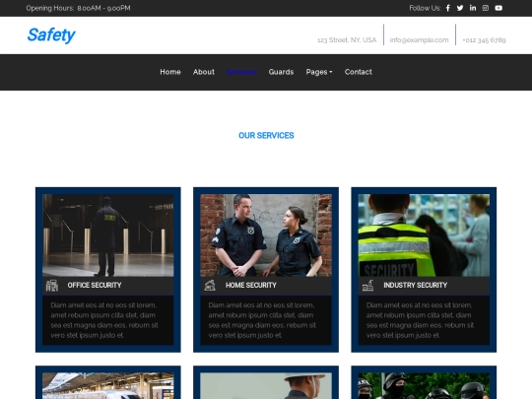Image resolution: width=532 pixels, height=399 pixels.
Task: Click the Office Security description text
Action: (x=104, y=320)
